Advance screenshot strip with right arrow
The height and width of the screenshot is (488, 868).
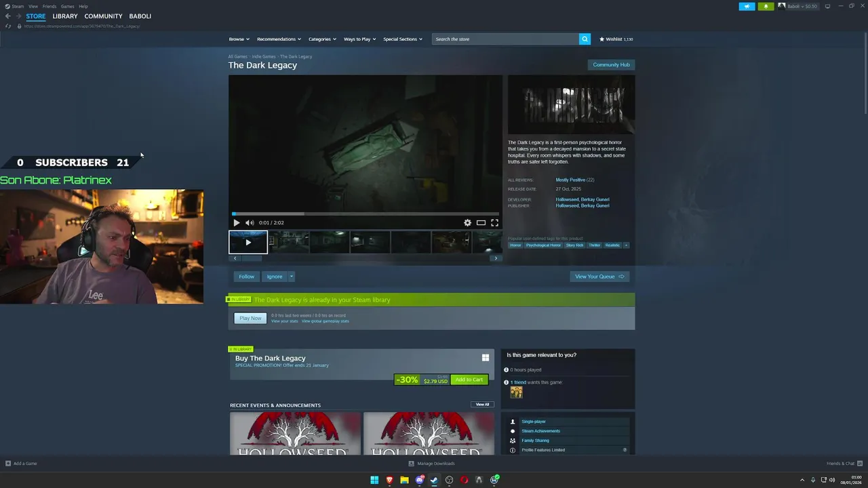[496, 258]
